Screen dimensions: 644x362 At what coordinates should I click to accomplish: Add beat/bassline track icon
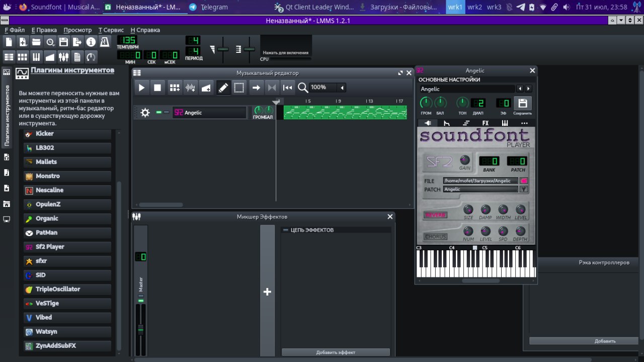tap(175, 88)
